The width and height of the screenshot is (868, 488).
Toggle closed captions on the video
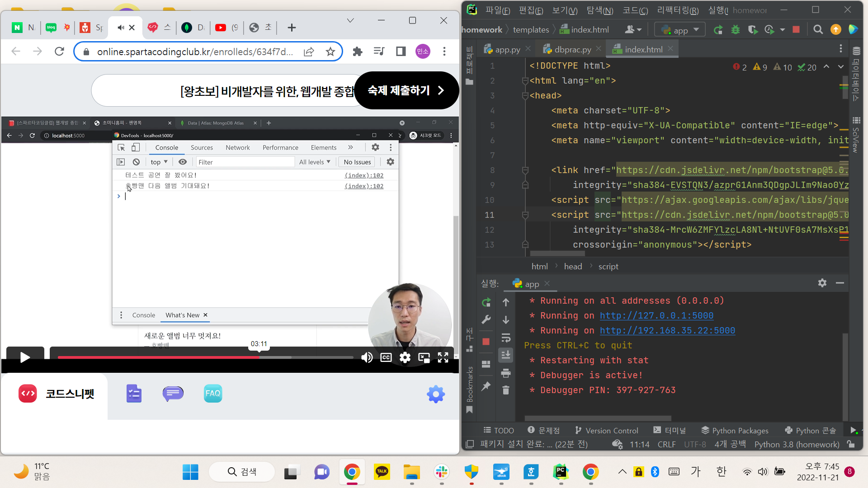[386, 358]
